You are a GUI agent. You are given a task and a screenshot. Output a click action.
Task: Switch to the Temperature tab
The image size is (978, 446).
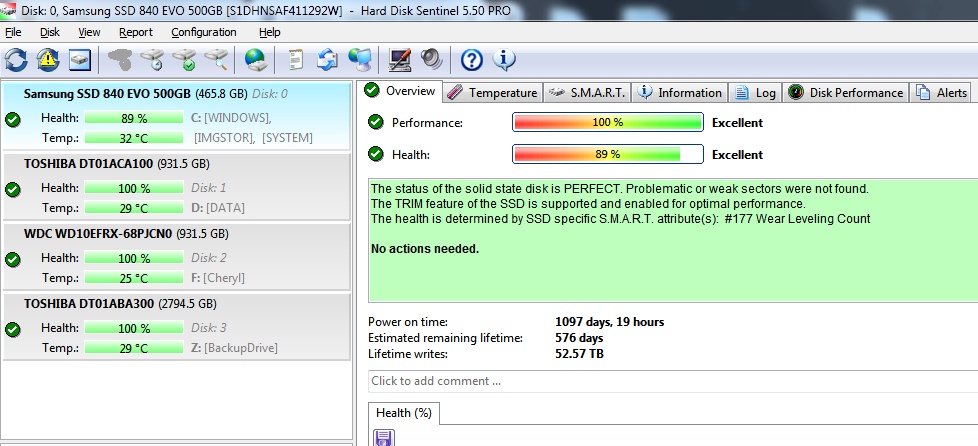[x=493, y=92]
